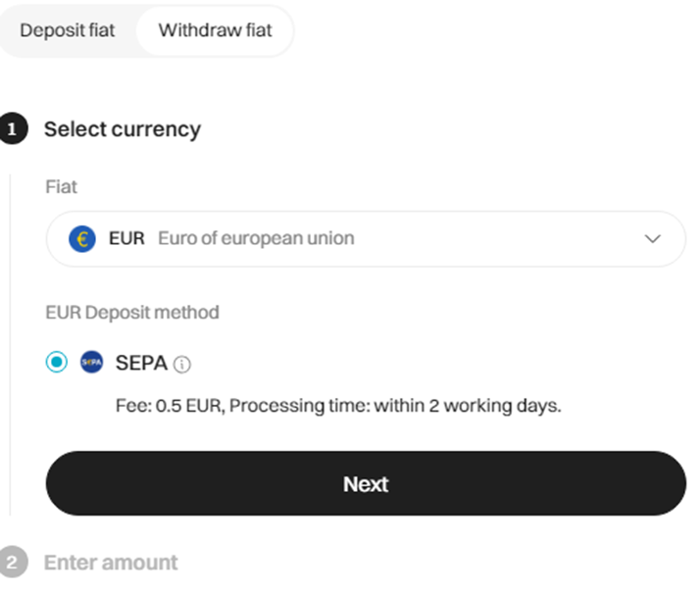This screenshot has width=700, height=590.
Task: Click the Fiat field label
Action: (x=61, y=187)
